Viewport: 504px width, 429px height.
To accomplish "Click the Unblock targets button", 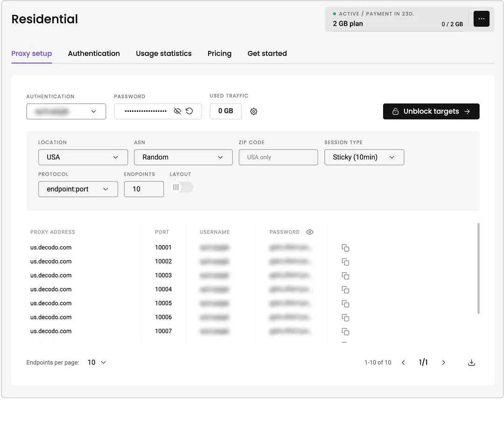I will point(431,111).
